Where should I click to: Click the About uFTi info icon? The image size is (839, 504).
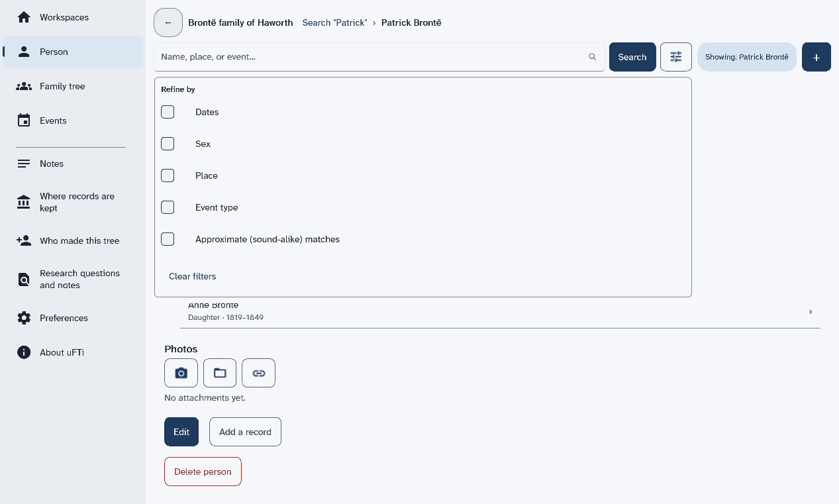(24, 352)
